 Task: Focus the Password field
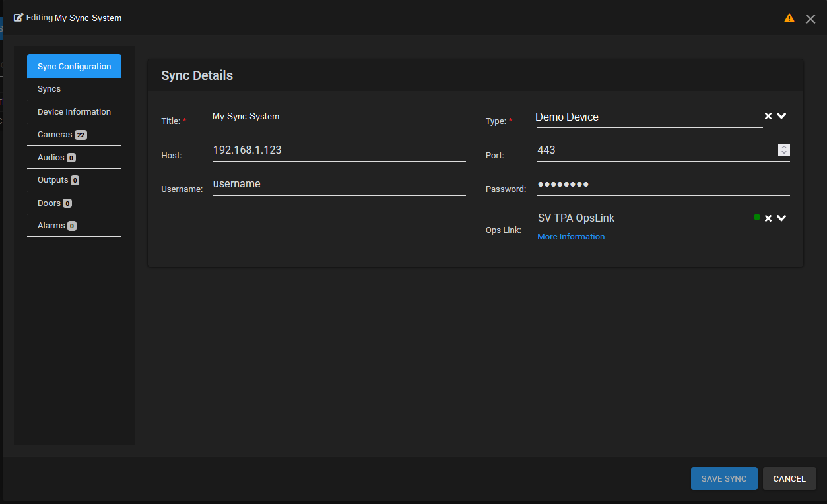pyautogui.click(x=663, y=185)
